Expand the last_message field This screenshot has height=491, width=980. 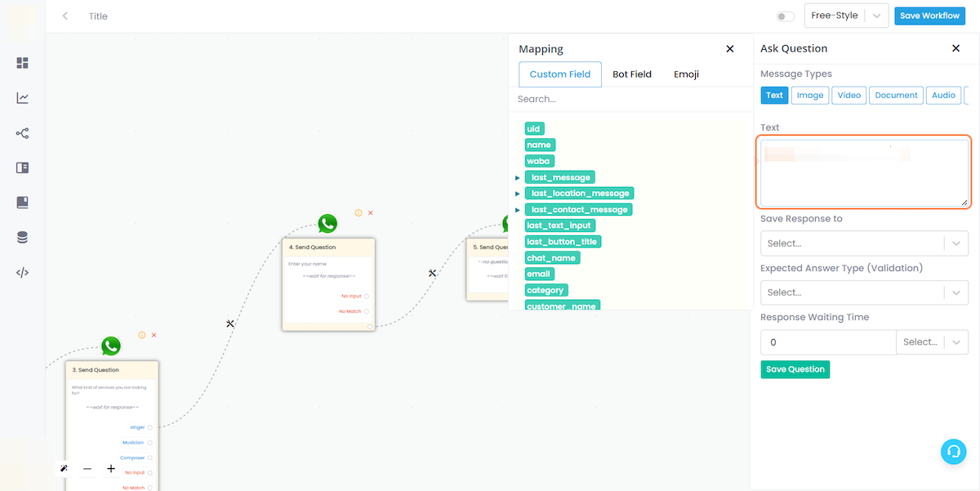(518, 177)
